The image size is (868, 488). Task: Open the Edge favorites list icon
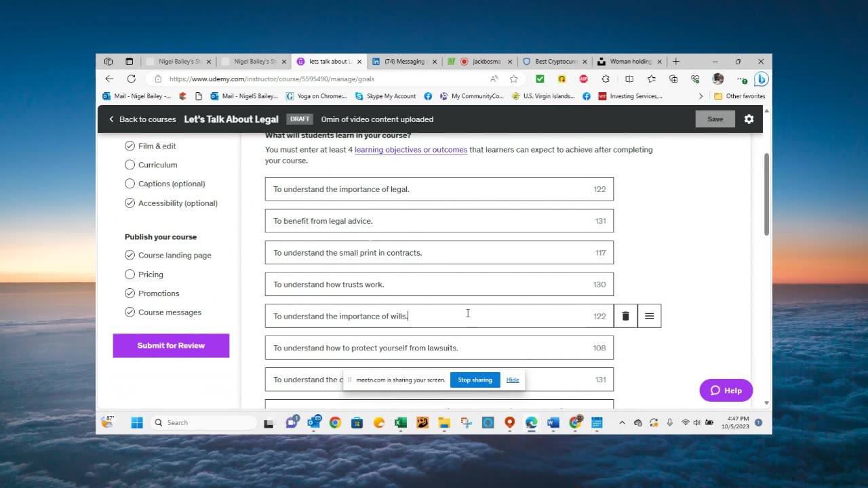pos(651,79)
